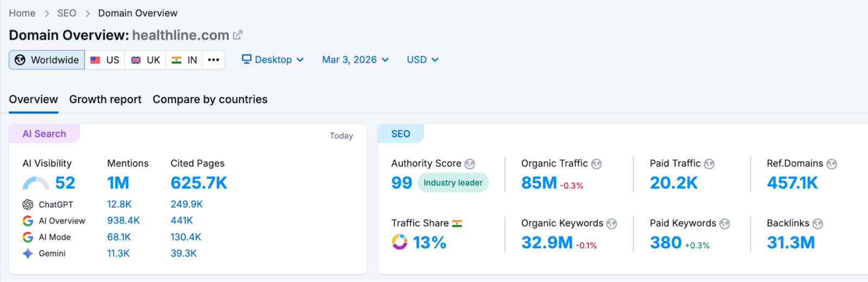
Task: Switch the region to US
Action: [x=105, y=60]
